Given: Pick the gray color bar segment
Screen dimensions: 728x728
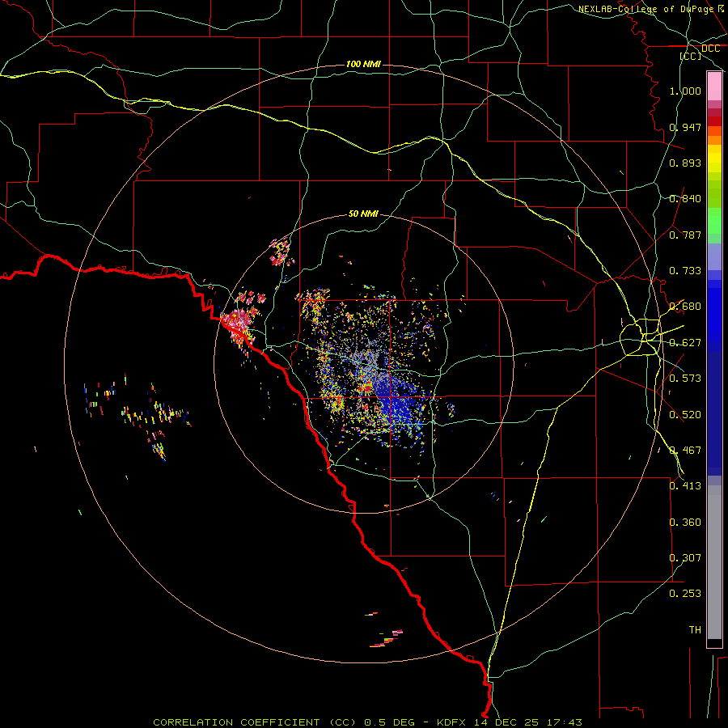Looking at the screenshot, I should click(x=714, y=562).
